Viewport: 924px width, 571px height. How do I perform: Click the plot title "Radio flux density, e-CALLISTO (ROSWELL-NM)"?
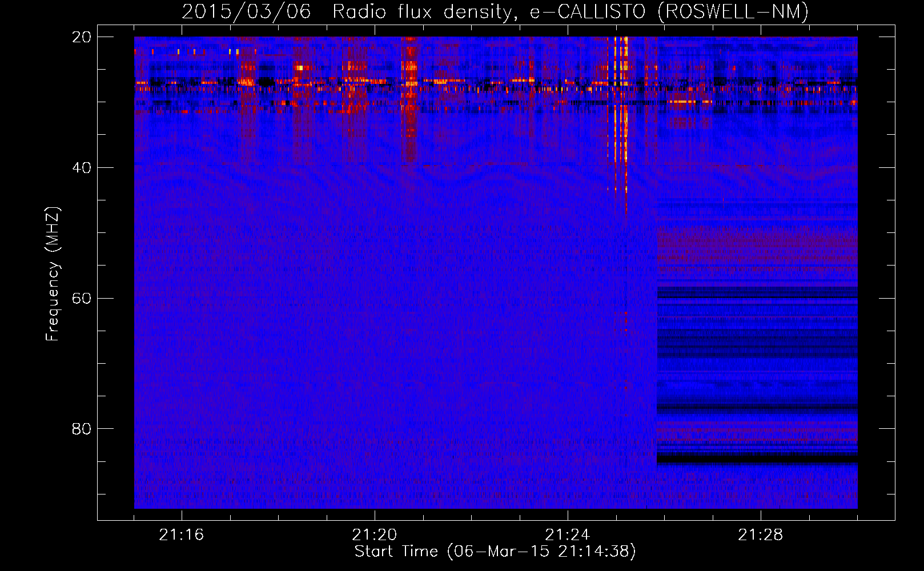(571, 11)
